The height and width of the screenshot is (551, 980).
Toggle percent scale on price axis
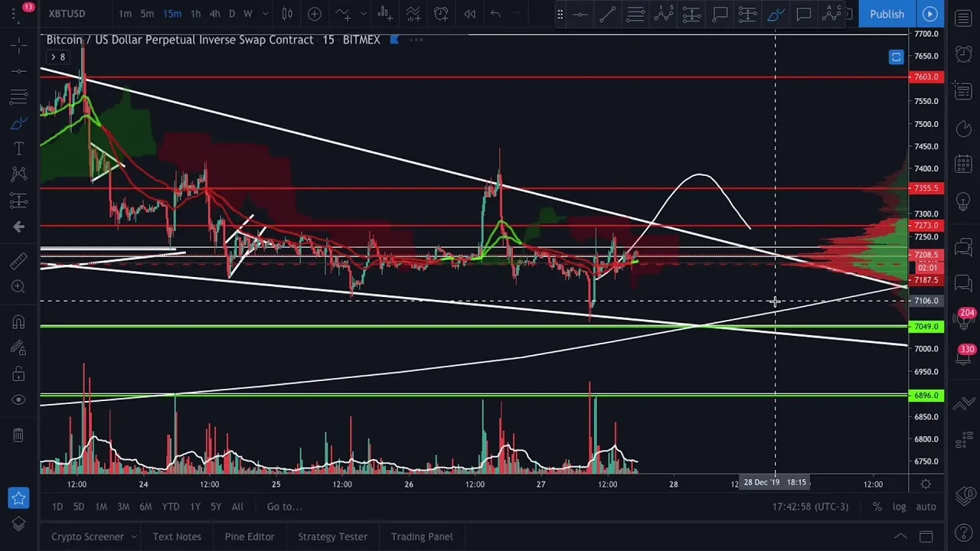877,507
